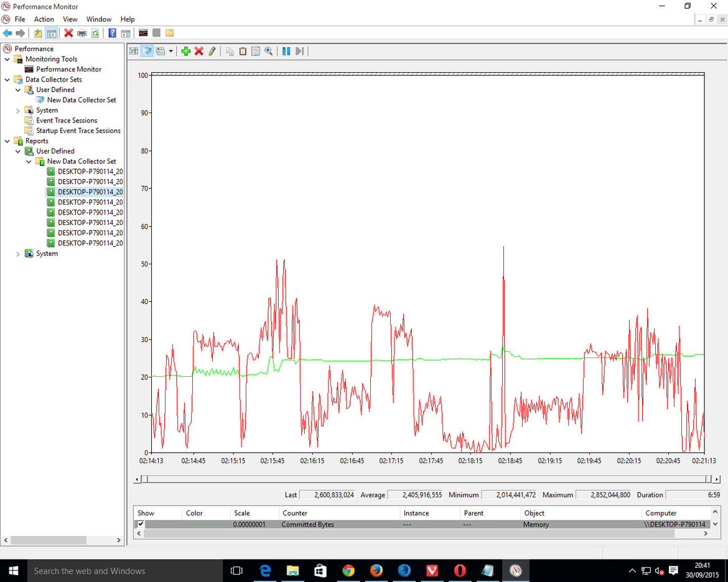Click the Zoom magnifier icon
Screen dimensions: 728x582
tap(268, 51)
